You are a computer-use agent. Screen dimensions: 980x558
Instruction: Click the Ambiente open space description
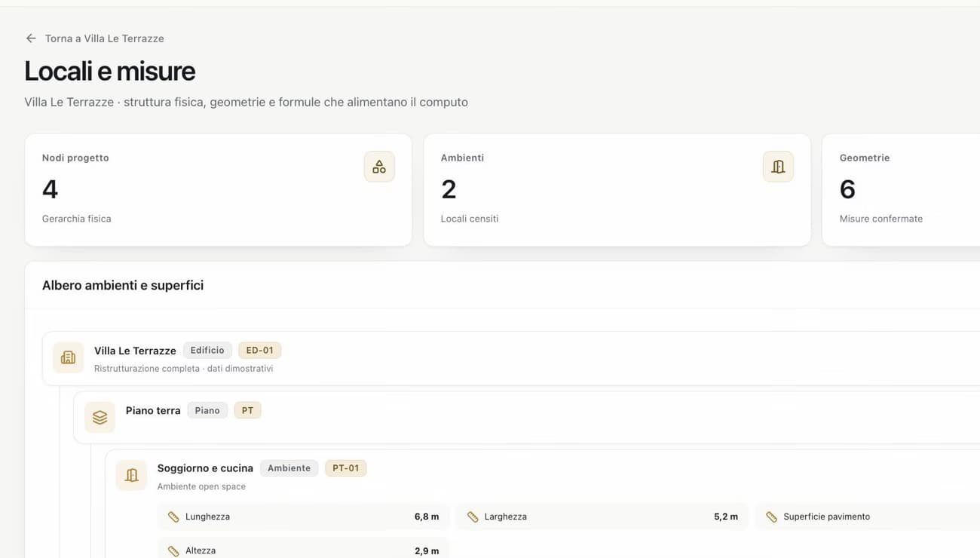pyautogui.click(x=201, y=486)
